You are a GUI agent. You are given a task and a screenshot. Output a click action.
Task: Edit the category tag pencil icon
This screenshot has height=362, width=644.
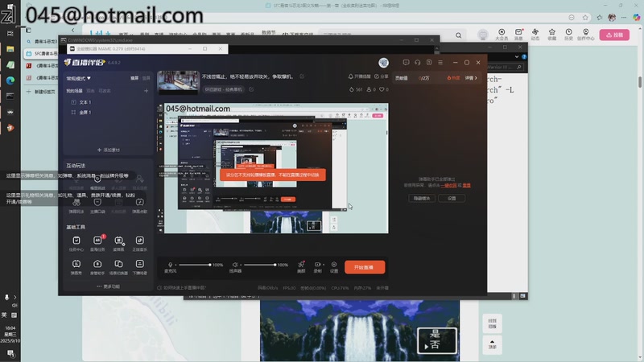(251, 89)
